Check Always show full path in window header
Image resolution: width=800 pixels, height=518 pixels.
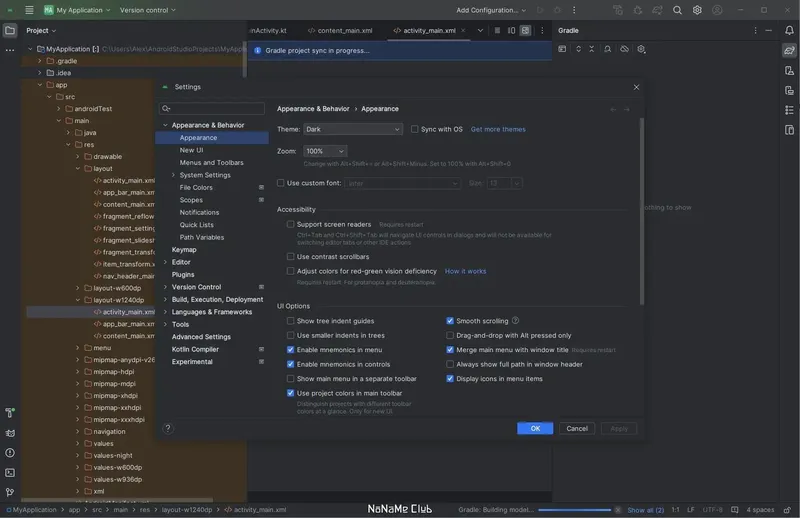pyautogui.click(x=449, y=364)
